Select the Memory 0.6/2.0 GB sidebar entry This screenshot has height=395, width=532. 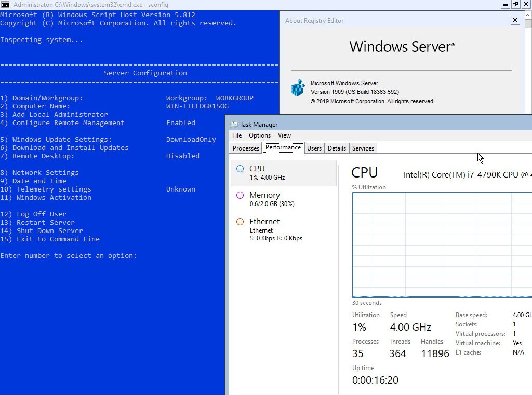[284, 199]
